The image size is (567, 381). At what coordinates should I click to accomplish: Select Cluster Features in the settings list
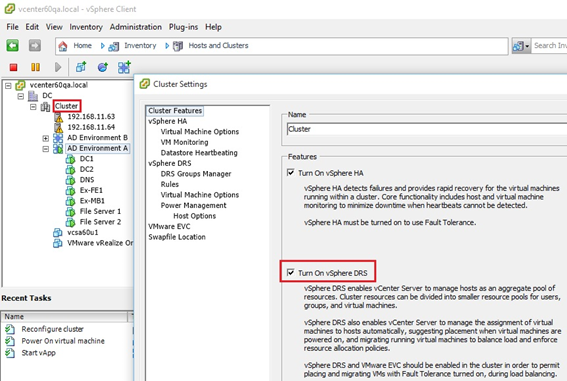pyautogui.click(x=175, y=111)
